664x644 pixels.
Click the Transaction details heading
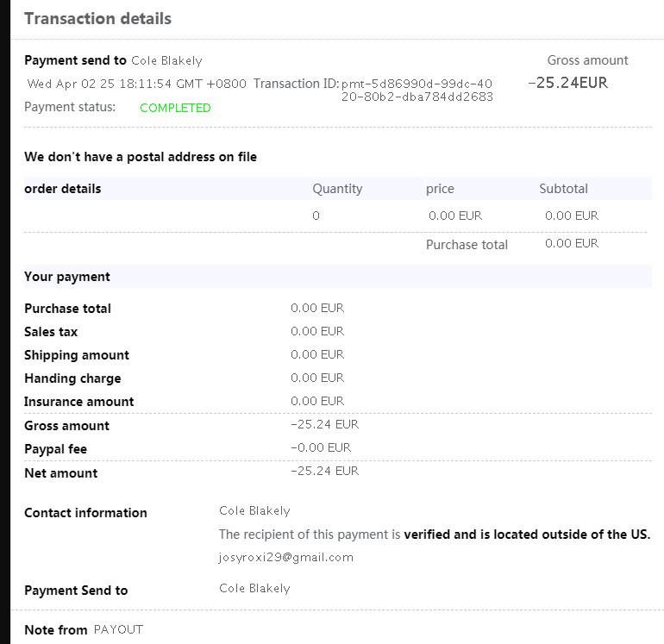pyautogui.click(x=97, y=18)
